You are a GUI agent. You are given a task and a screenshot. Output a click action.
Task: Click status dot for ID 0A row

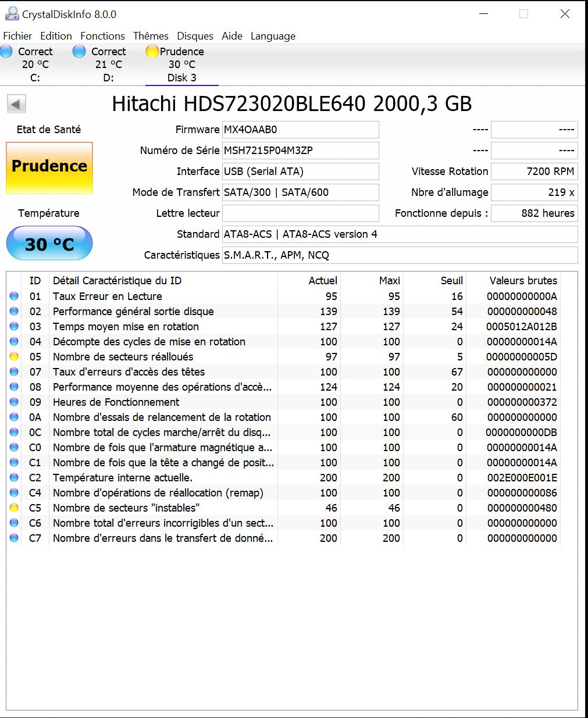(14, 417)
